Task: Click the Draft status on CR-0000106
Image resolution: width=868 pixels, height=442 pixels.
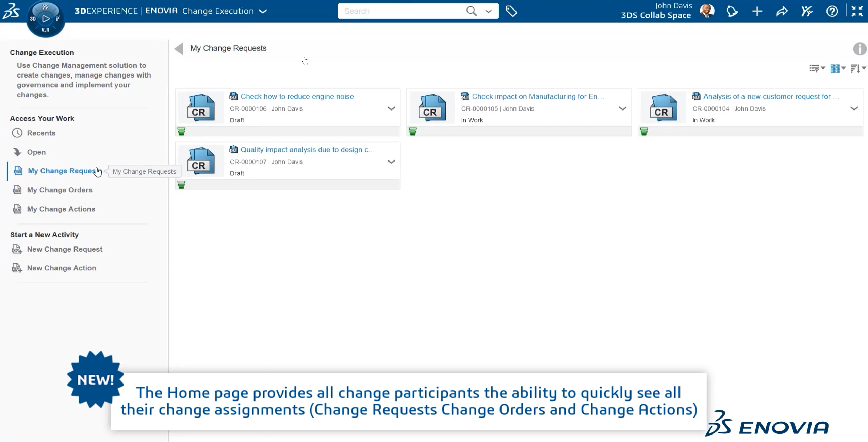Action: coord(237,120)
